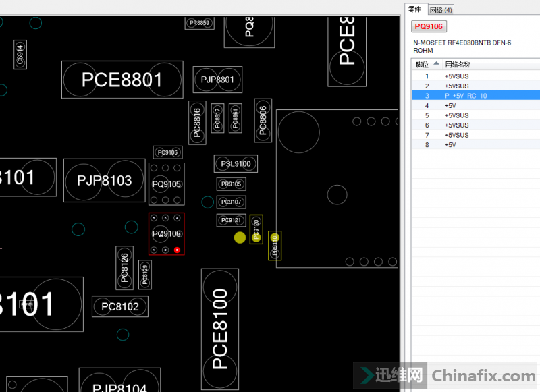Select the PQ9105 MOSFET on board
540x392 pixels.
[x=166, y=184]
